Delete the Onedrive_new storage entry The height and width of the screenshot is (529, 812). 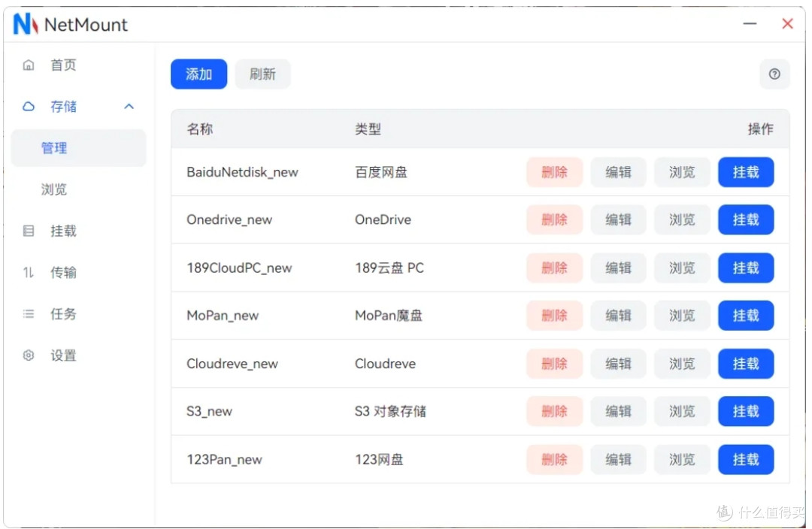point(554,219)
